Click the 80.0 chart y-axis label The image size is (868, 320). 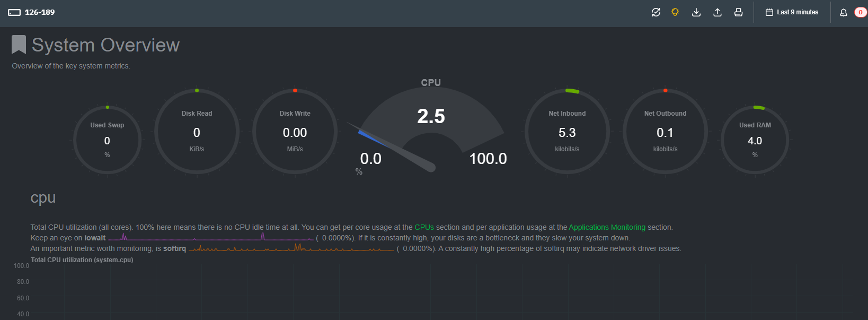click(x=23, y=282)
